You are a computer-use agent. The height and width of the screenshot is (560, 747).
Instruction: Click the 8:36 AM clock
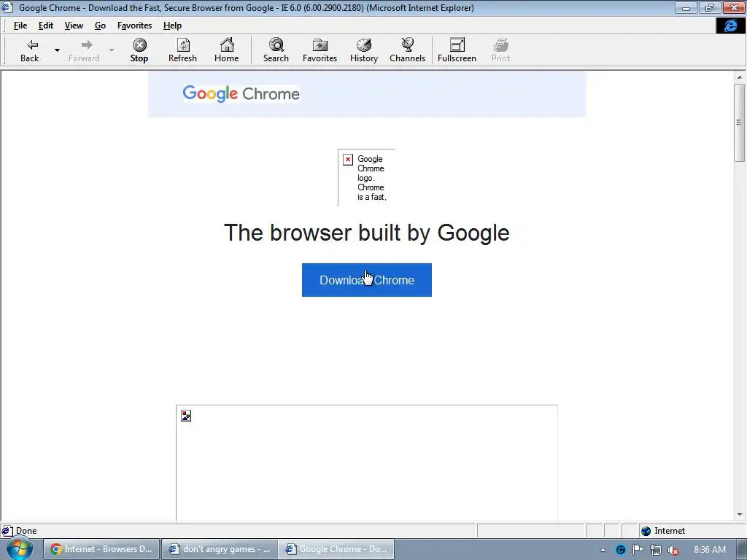point(710,550)
